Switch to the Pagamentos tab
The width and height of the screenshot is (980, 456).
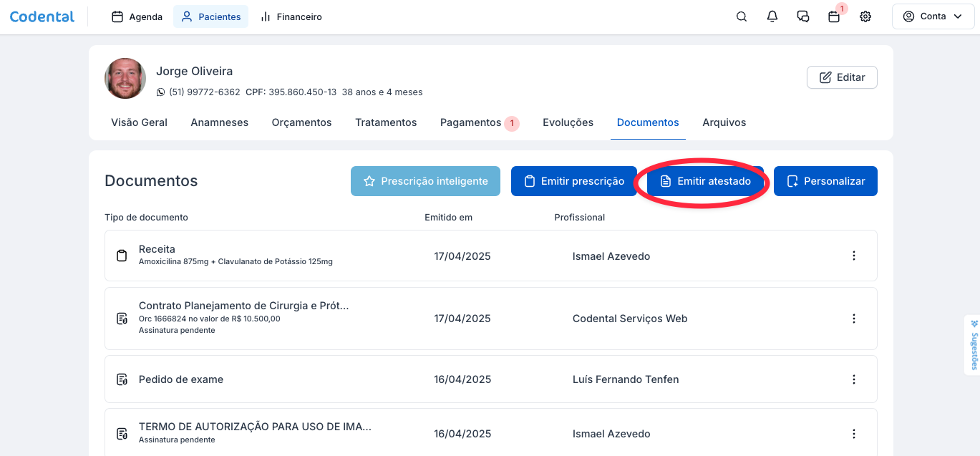pos(470,122)
